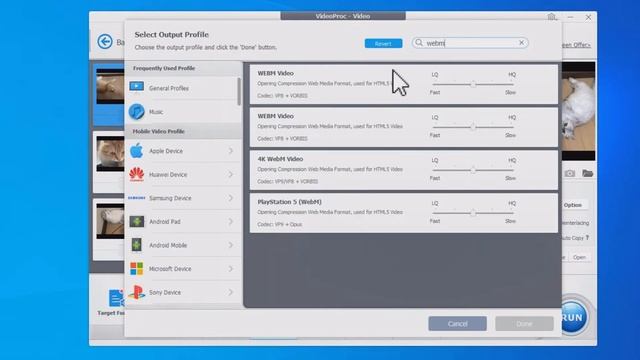Click Mobile Video Profile header

[x=158, y=131]
